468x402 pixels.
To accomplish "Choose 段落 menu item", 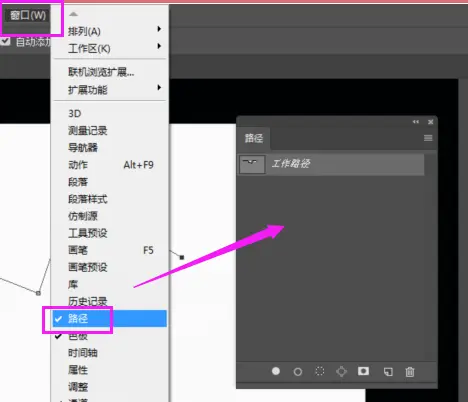I will (110, 182).
